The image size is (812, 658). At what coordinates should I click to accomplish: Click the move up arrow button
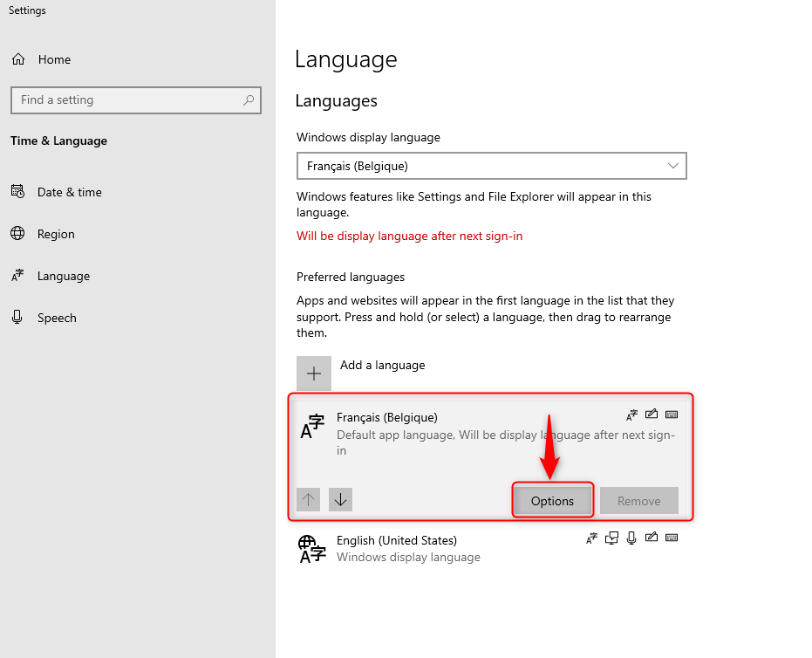(308, 499)
